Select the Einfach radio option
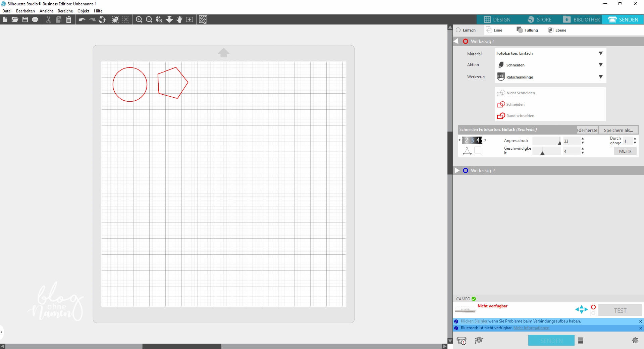This screenshot has height=349, width=644. [x=459, y=30]
